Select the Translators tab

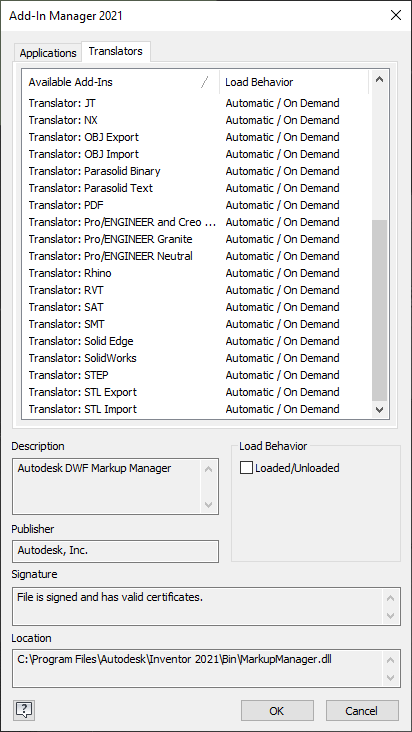(x=116, y=51)
